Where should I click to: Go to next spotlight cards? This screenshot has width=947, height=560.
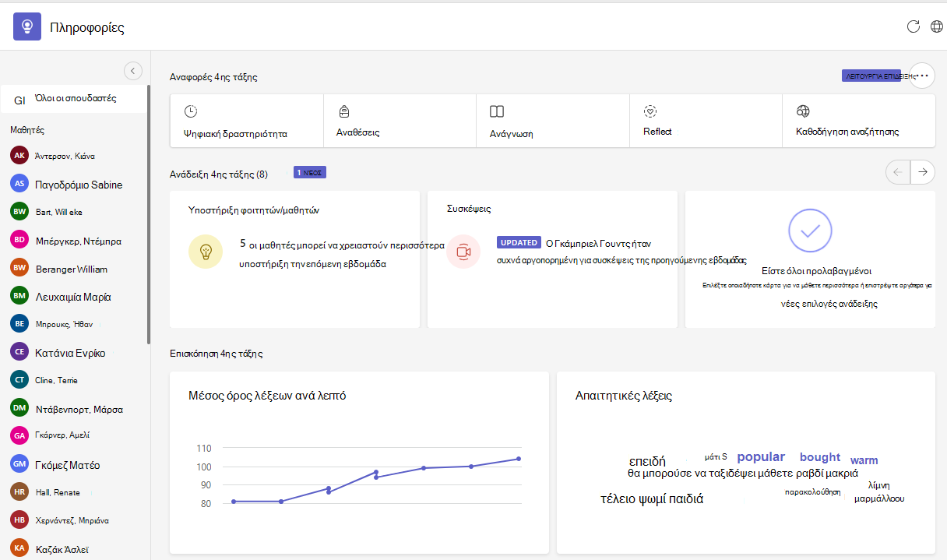[923, 172]
